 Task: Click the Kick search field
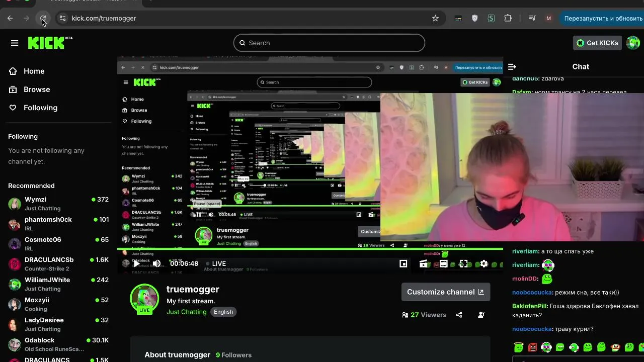(x=329, y=43)
